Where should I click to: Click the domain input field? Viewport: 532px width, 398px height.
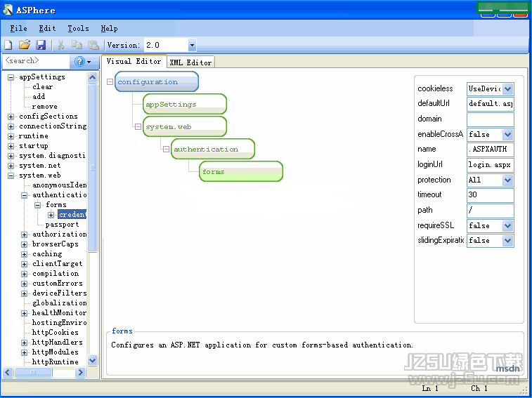click(x=491, y=119)
